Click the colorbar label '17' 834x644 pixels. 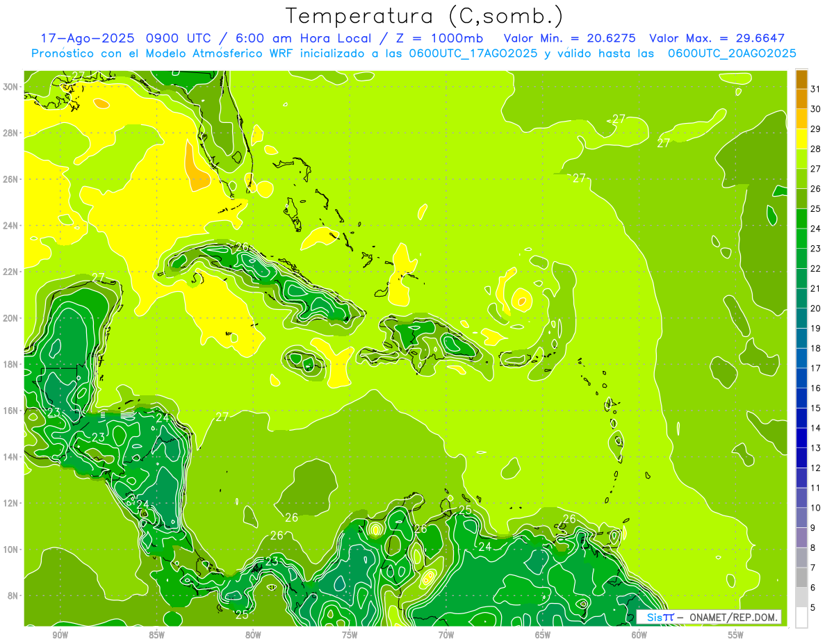point(815,368)
